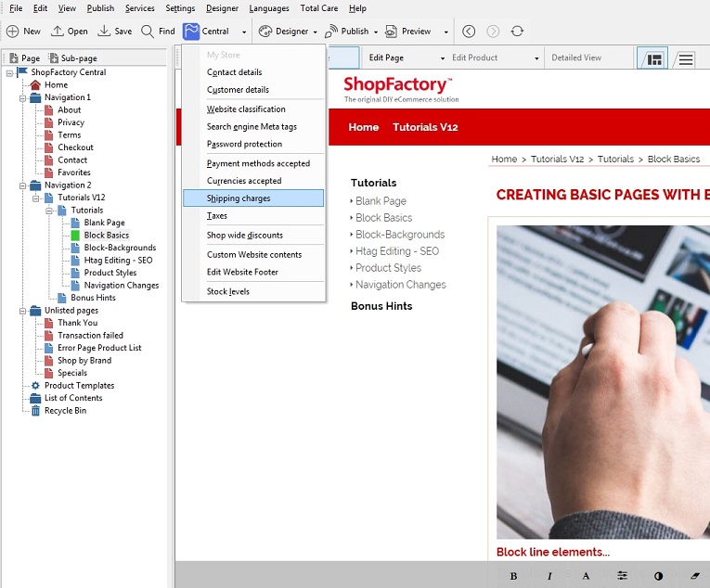Click the New page toolbar icon

[x=13, y=32]
